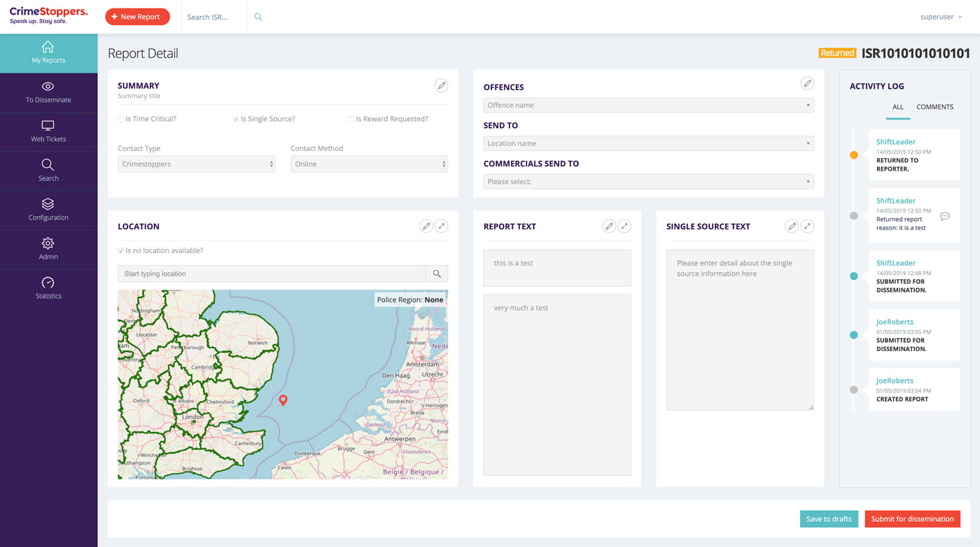Click the location search magnifier button

point(437,273)
